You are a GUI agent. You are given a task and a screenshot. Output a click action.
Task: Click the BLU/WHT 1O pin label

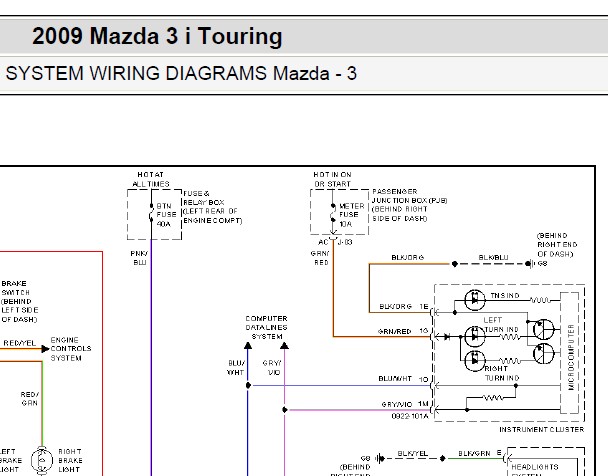pyautogui.click(x=403, y=379)
